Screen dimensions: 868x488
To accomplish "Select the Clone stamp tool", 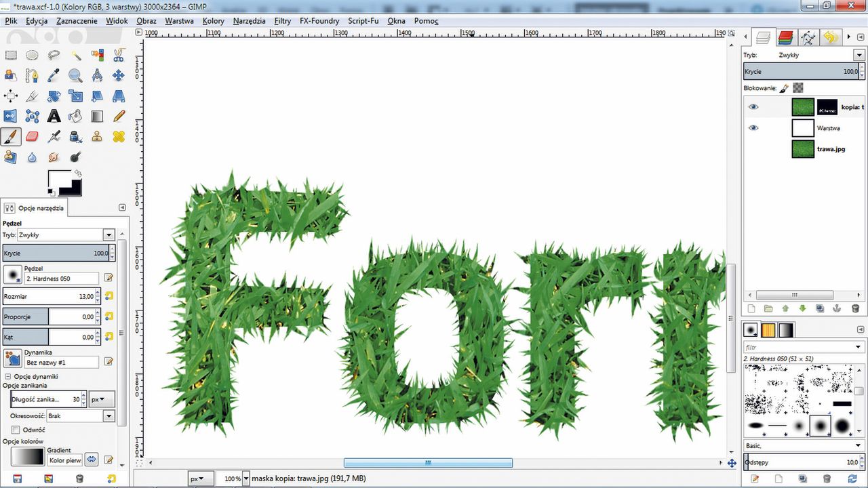I will pos(97,137).
